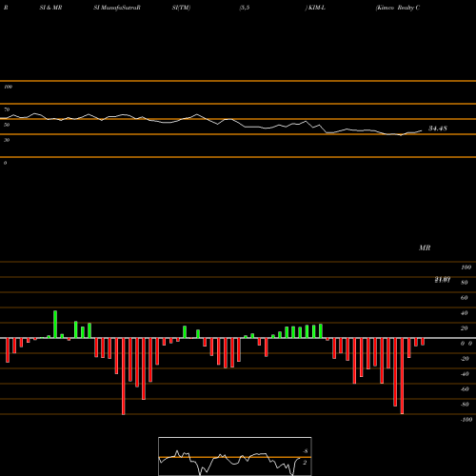Click the -100 label on MRSI axis
Image resolution: width=476 pixels, height=476 pixels.
(466, 420)
